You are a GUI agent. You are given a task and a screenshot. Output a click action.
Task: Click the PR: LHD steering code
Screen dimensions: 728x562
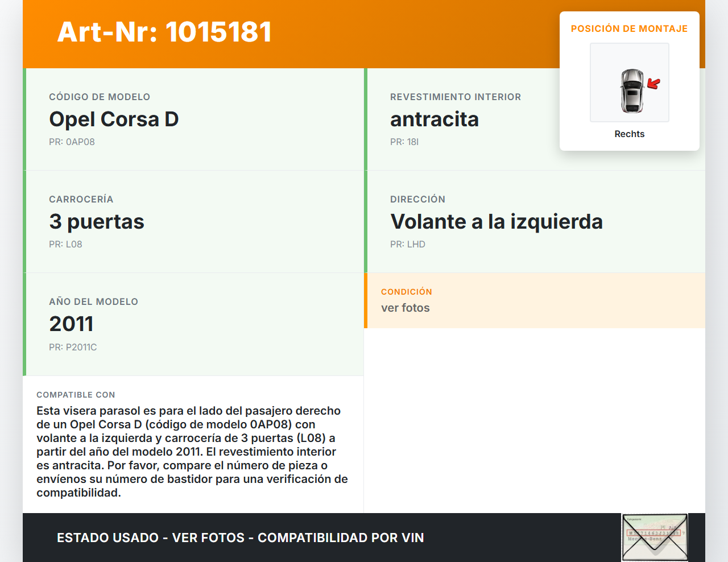pyautogui.click(x=407, y=245)
